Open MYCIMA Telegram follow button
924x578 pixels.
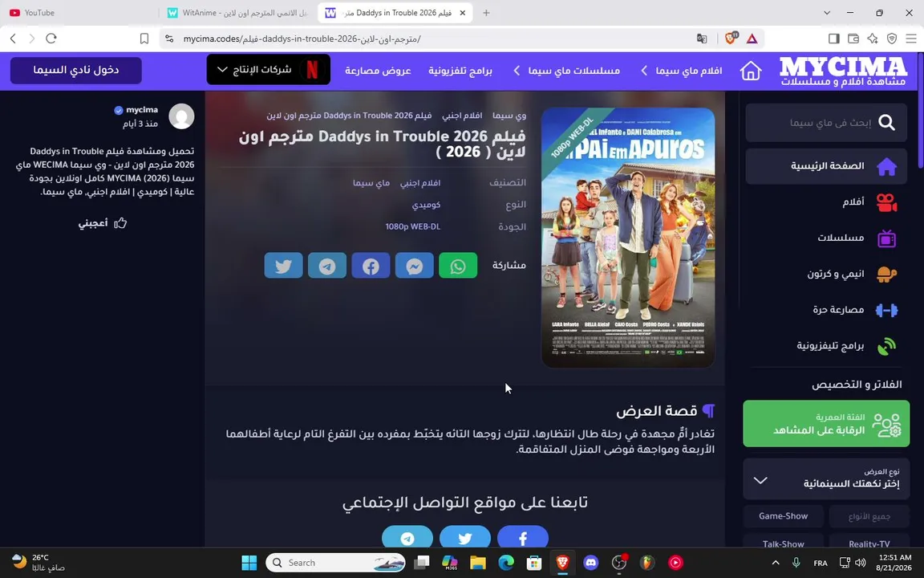click(x=407, y=537)
